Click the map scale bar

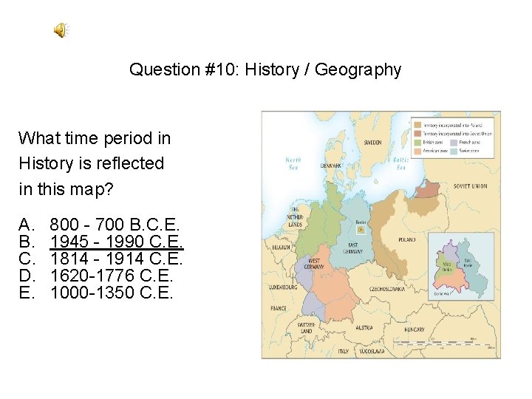click(x=443, y=343)
